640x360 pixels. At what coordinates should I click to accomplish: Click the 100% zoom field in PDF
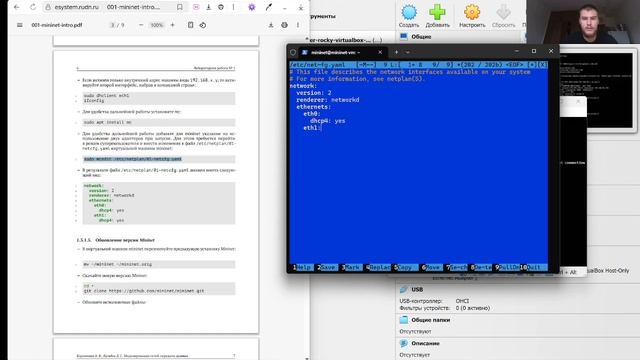(x=157, y=25)
